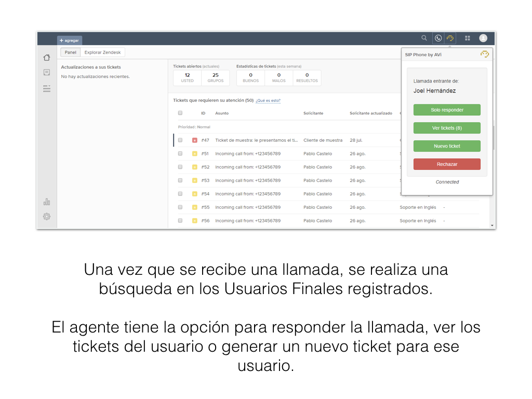The height and width of the screenshot is (399, 532).
Task: Tick the checkbox for ticket #47
Action: click(x=180, y=140)
